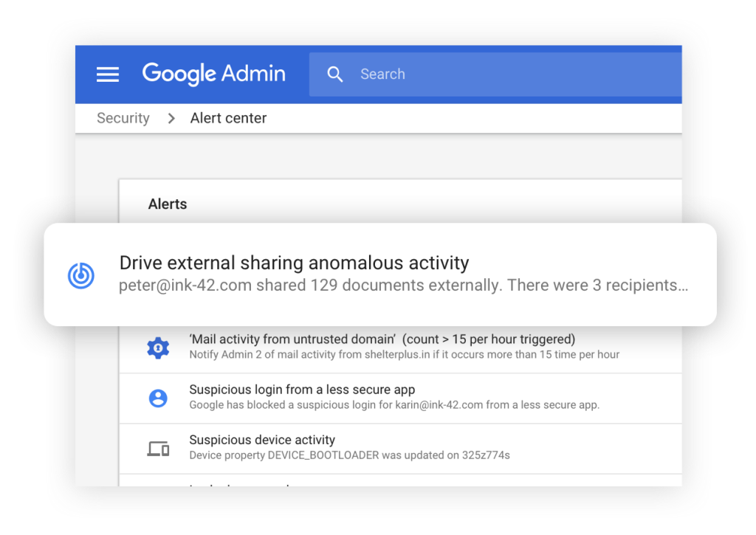Open the hamburger main menu
Viewport: 756px width, 535px height.
[x=108, y=75]
